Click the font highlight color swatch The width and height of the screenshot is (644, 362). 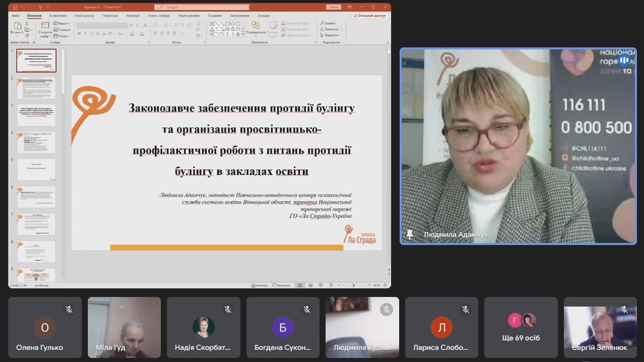[x=131, y=34]
